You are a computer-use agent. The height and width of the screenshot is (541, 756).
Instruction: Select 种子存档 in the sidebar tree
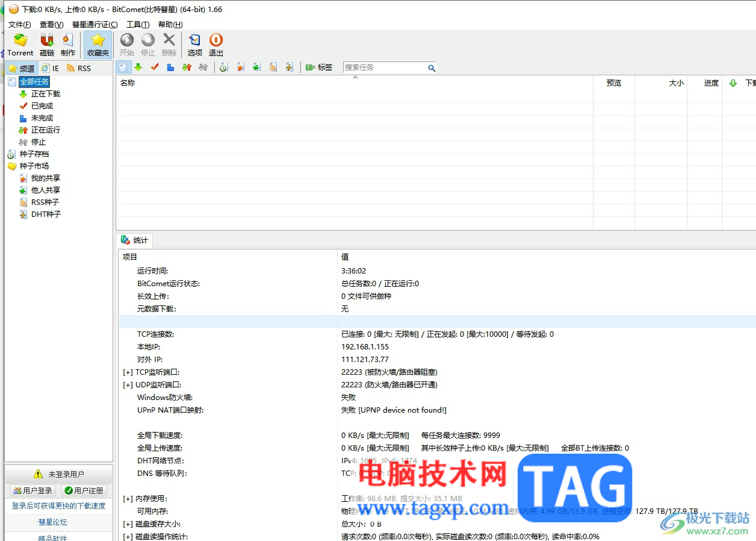[34, 154]
